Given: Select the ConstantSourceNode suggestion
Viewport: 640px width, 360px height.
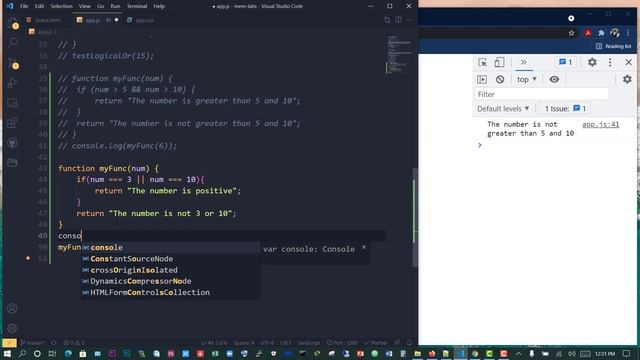Looking at the screenshot, I should [x=170, y=259].
